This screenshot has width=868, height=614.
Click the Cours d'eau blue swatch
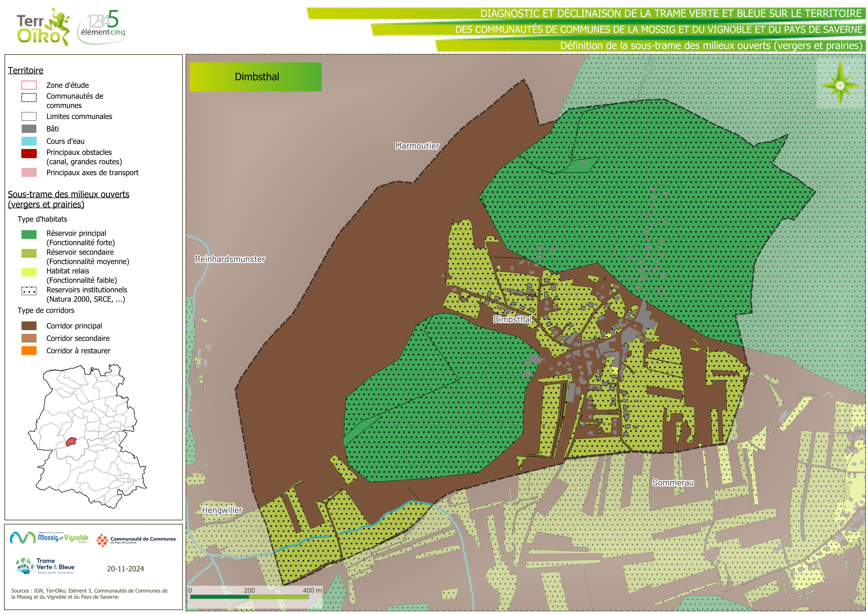(29, 141)
